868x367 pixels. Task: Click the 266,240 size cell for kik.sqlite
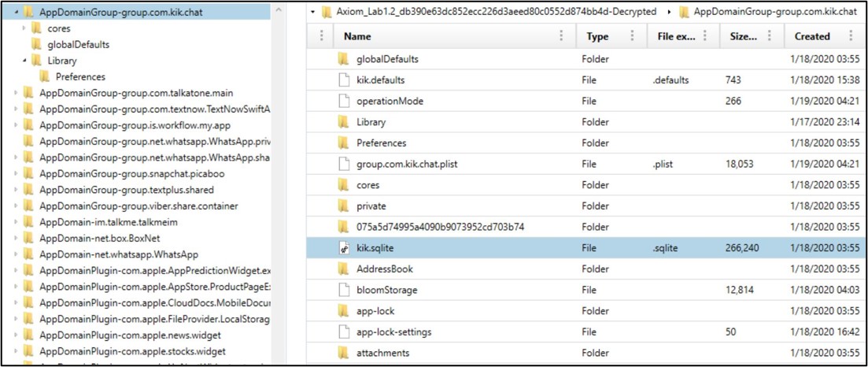click(x=742, y=248)
